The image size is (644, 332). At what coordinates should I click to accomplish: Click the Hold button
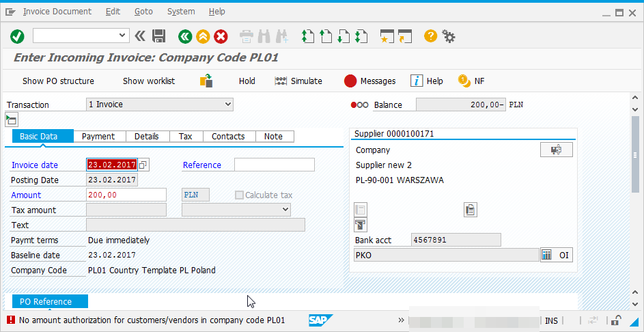247,81
